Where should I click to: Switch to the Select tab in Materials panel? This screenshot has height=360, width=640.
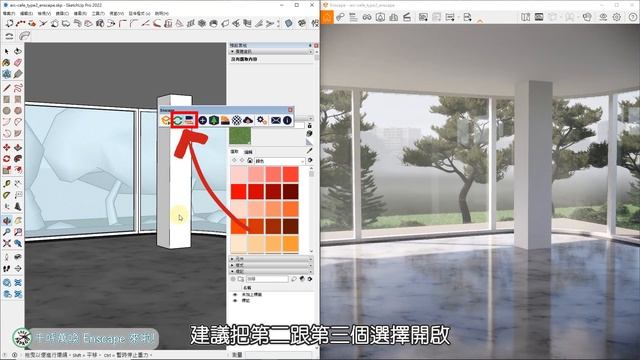point(234,151)
